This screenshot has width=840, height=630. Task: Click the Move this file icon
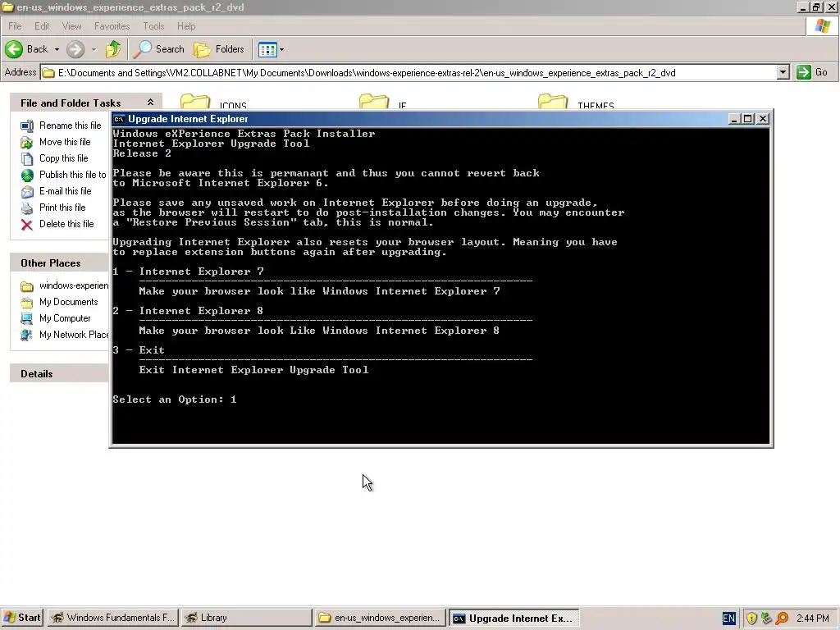[27, 143]
